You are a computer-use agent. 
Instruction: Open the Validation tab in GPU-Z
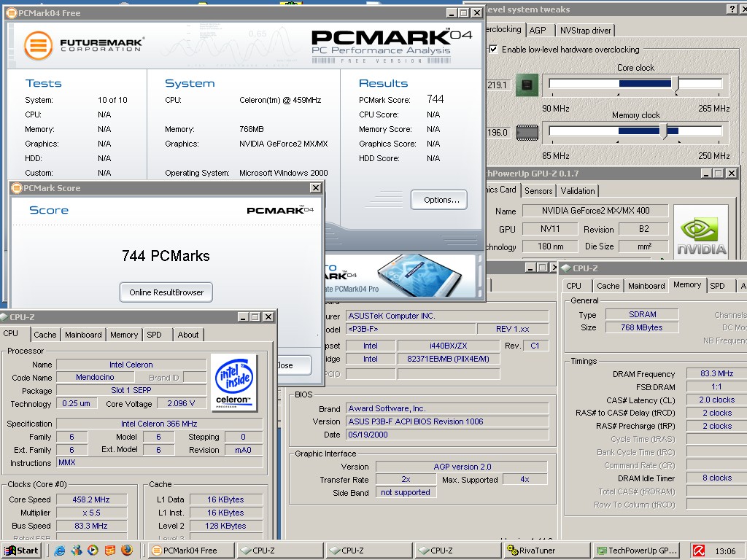pyautogui.click(x=578, y=191)
